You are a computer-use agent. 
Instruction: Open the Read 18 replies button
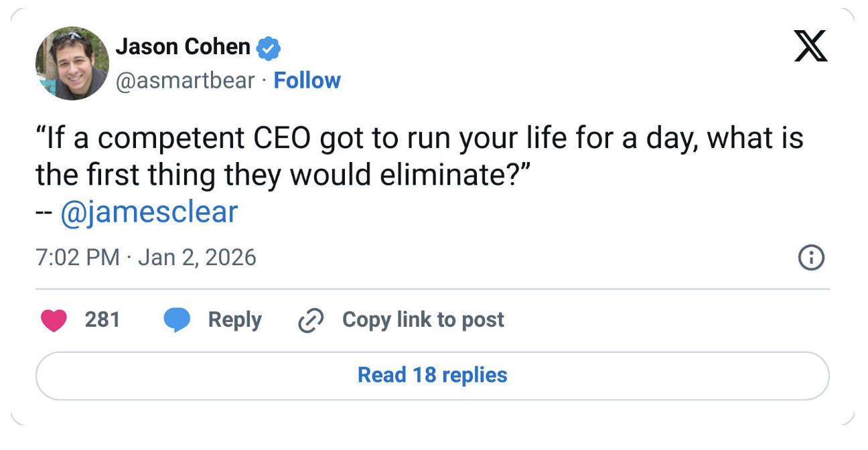coord(433,375)
